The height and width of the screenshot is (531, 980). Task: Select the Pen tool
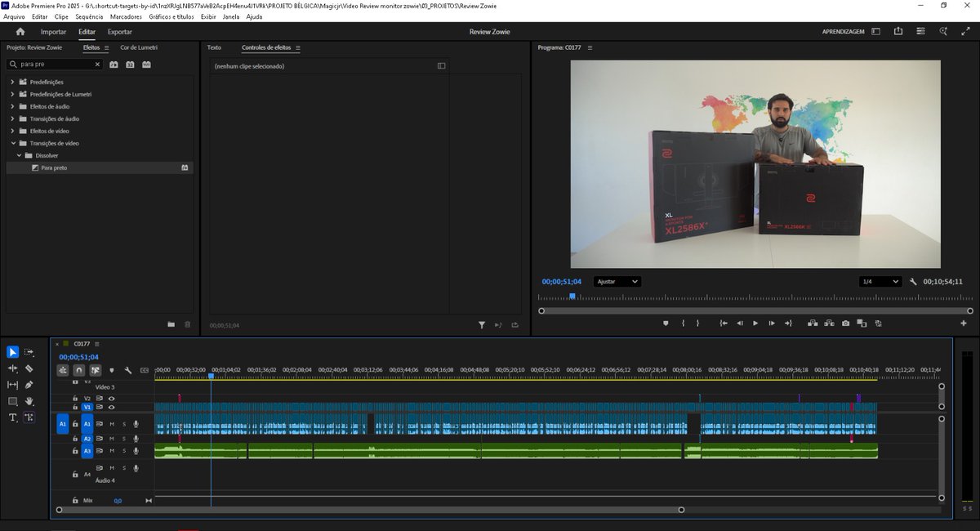point(29,385)
